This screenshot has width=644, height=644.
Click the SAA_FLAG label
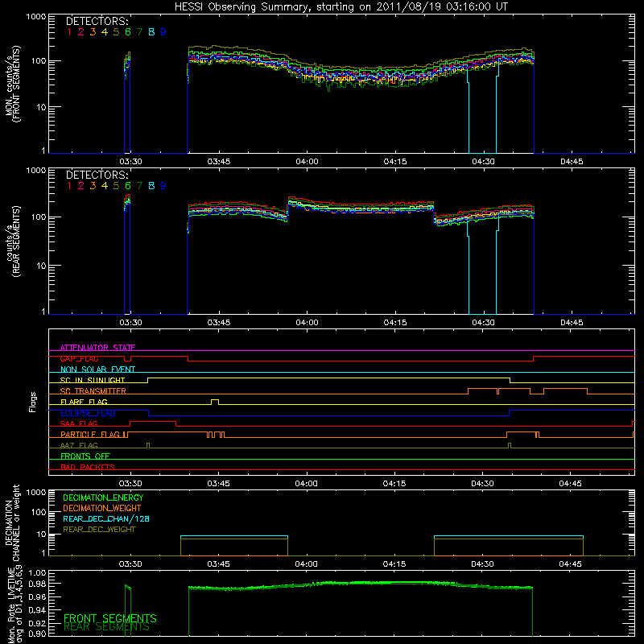[79, 424]
